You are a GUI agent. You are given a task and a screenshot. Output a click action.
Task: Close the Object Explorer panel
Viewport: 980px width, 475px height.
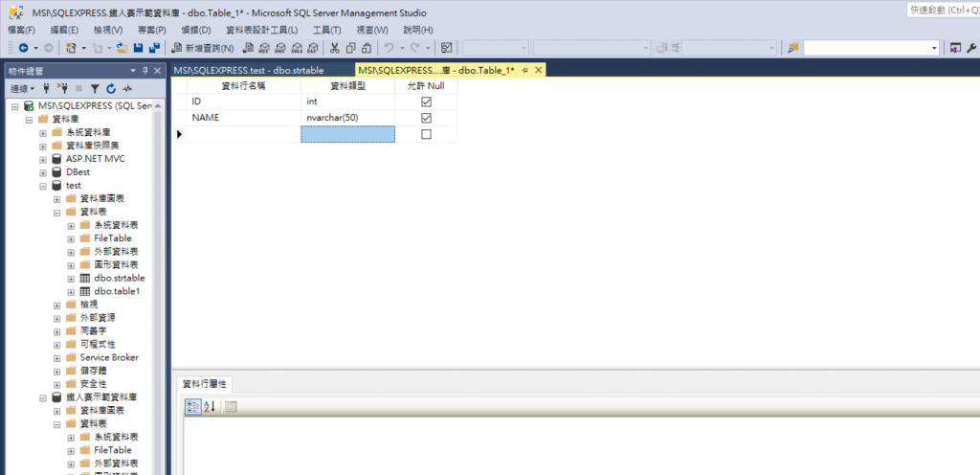[x=158, y=71]
